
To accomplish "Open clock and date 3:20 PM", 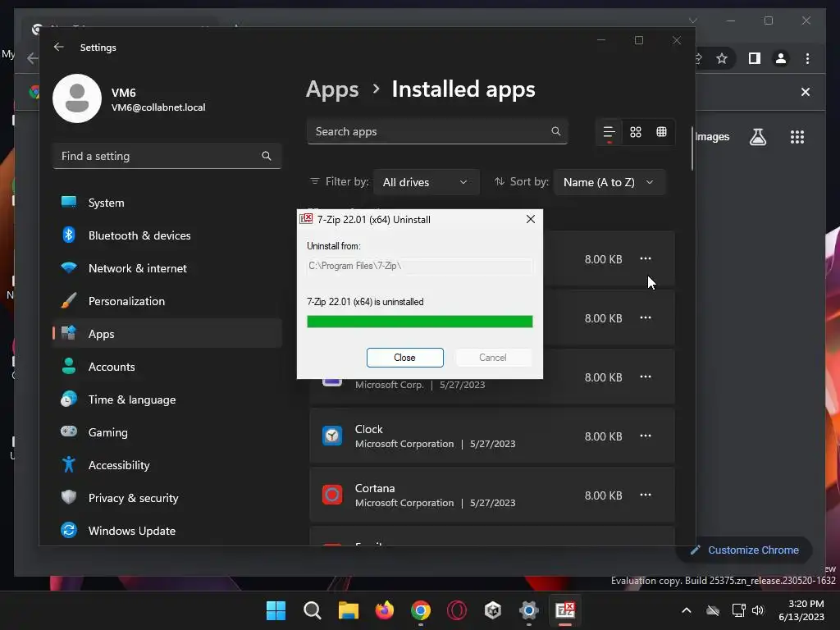I will (x=801, y=610).
